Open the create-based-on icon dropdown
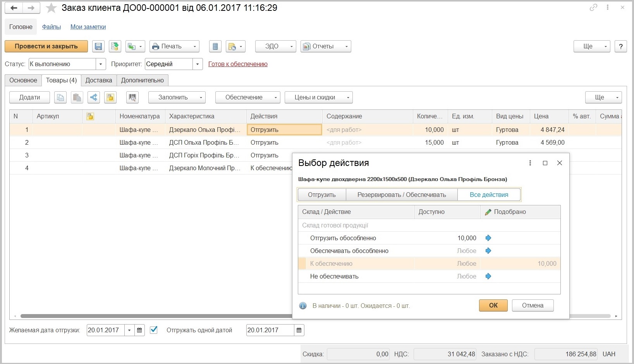This screenshot has width=634, height=364. click(x=135, y=46)
